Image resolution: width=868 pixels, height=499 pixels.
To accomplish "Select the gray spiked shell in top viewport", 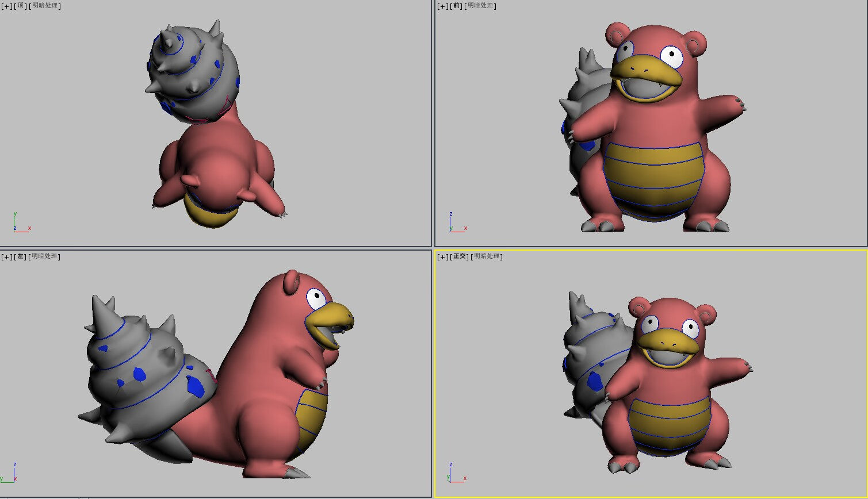I will coord(193,72).
